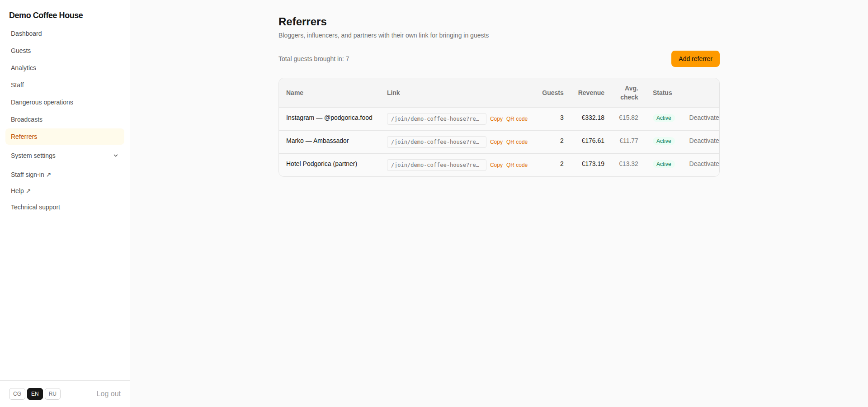868x407 pixels.
Task: Switch language to RU
Action: point(52,394)
